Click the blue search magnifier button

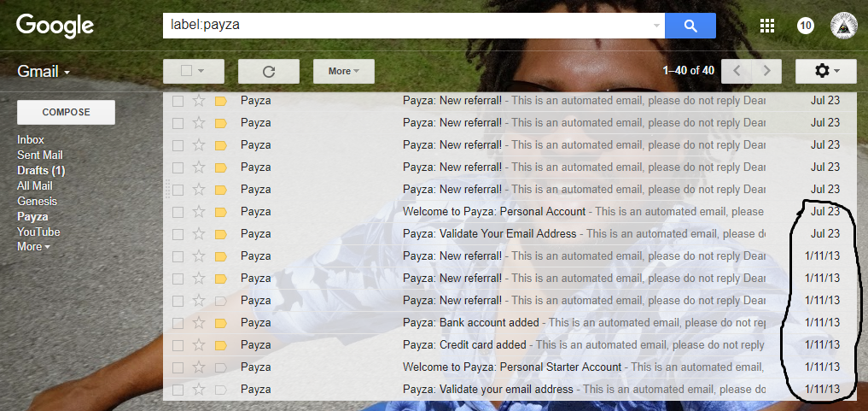tap(690, 26)
